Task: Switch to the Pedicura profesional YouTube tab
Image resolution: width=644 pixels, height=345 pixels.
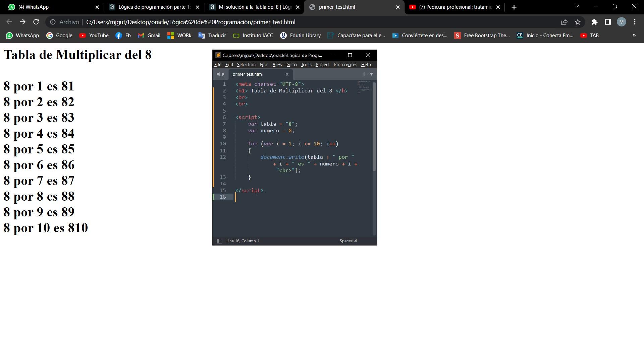Action: pos(455,7)
